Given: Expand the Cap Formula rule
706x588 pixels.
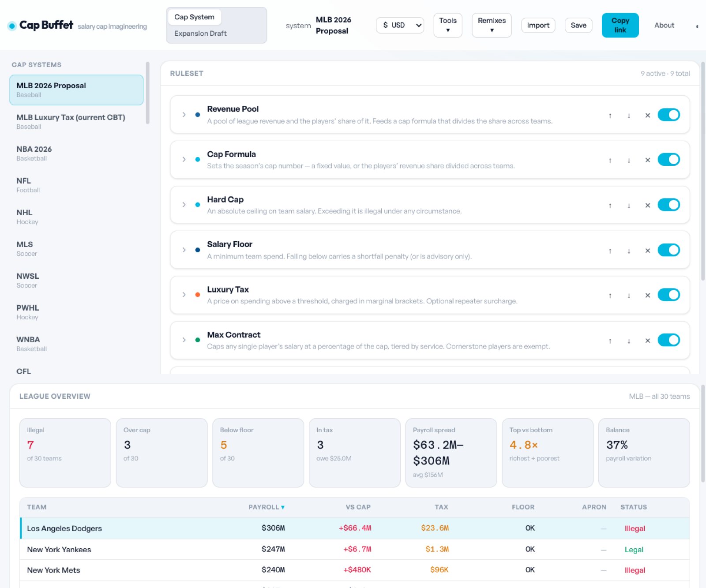Looking at the screenshot, I should coord(184,159).
